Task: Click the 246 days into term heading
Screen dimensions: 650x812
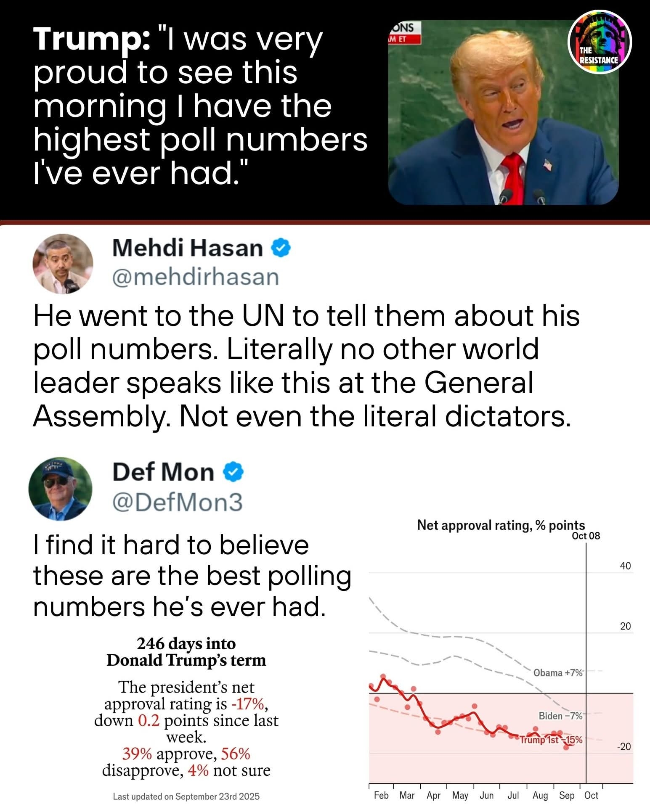Action: pos(186,651)
